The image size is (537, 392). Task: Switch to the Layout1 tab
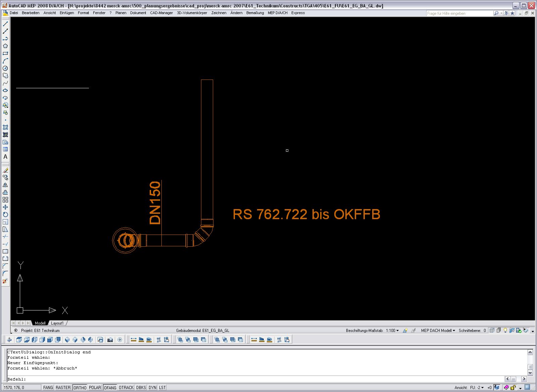(57, 323)
